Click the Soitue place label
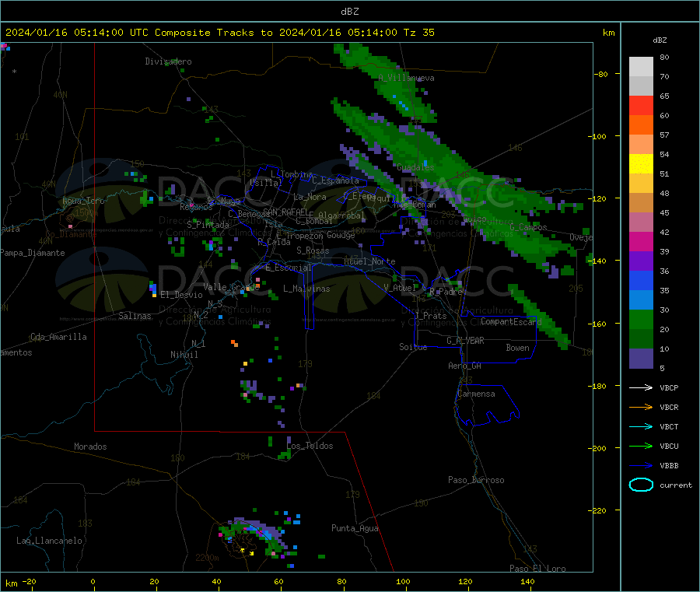700x592 pixels. click(413, 347)
